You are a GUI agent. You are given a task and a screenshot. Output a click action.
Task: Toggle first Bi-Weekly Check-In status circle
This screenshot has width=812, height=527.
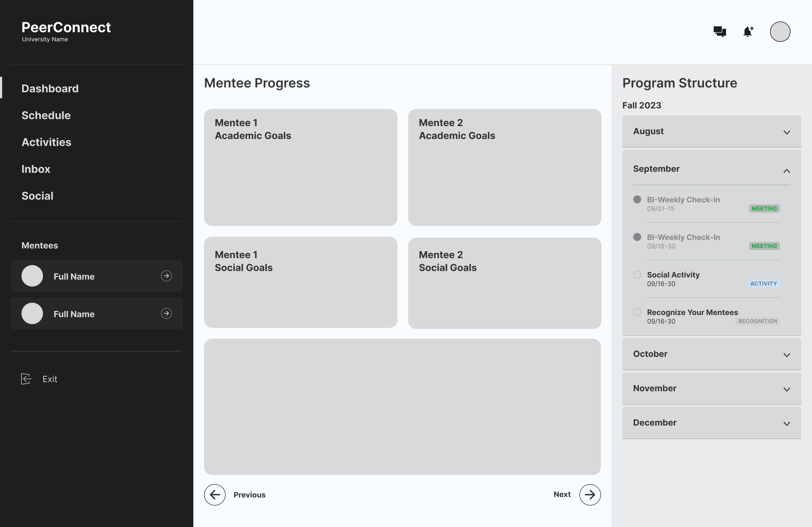tap(637, 199)
